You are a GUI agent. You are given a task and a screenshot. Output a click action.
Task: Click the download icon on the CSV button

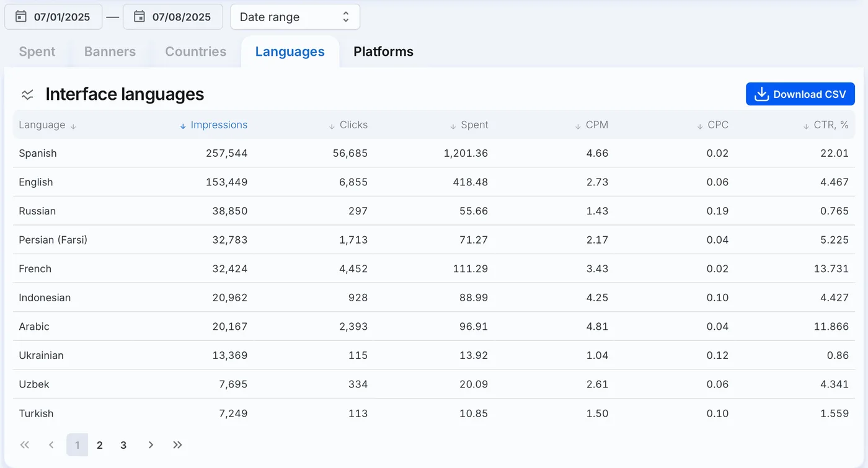tap(761, 94)
